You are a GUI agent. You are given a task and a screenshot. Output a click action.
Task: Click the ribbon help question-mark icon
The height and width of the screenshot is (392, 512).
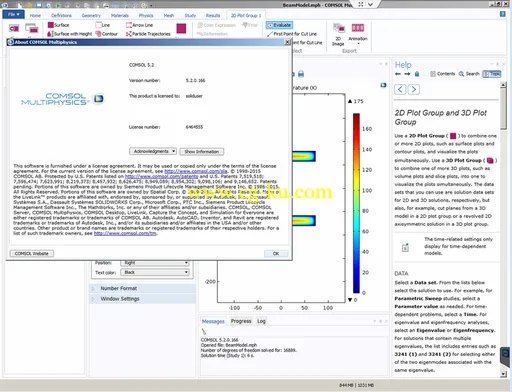point(503,14)
